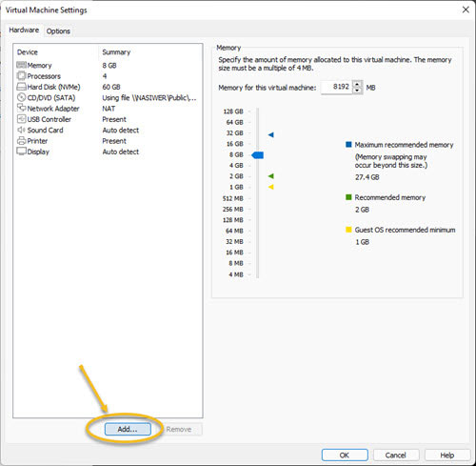The height and width of the screenshot is (466, 476).
Task: Click the Cancel button
Action: (396, 456)
